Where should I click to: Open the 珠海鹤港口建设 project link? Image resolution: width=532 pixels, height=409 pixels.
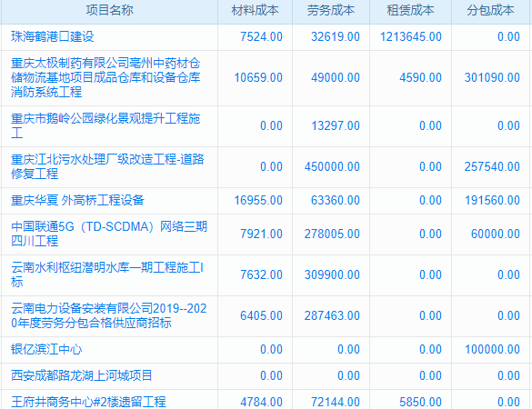(53, 36)
